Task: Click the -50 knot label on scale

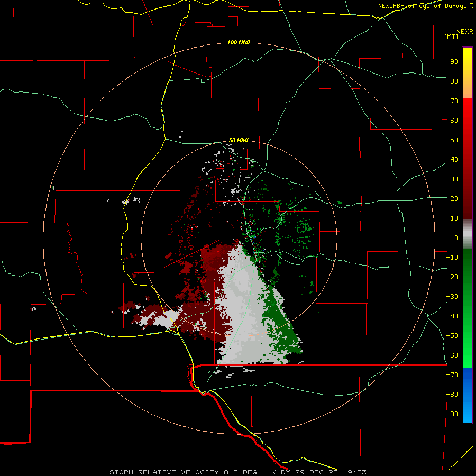Action: click(x=452, y=336)
